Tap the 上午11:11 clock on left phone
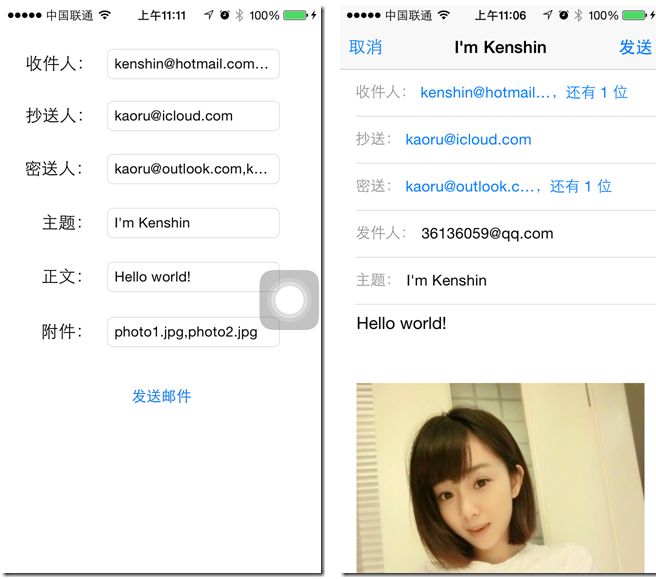 (162, 15)
